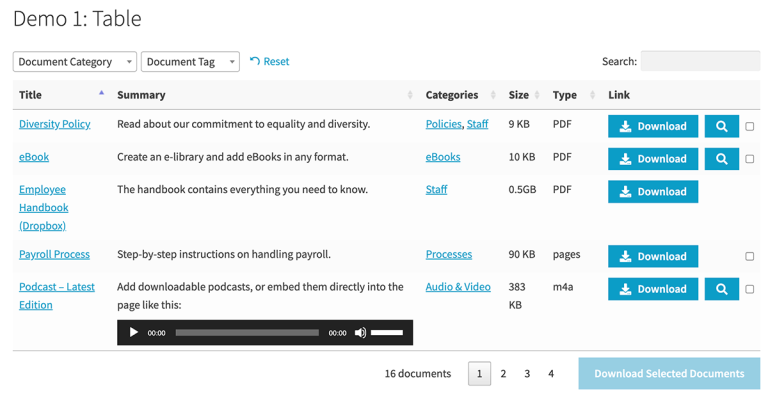Click the audio player volume slider
768x406 pixels.
click(x=387, y=333)
